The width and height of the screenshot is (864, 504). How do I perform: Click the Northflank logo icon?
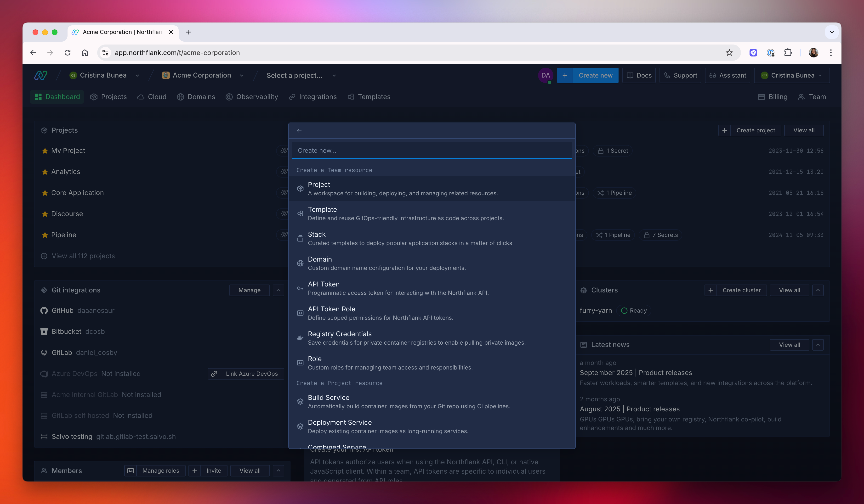[40, 75]
